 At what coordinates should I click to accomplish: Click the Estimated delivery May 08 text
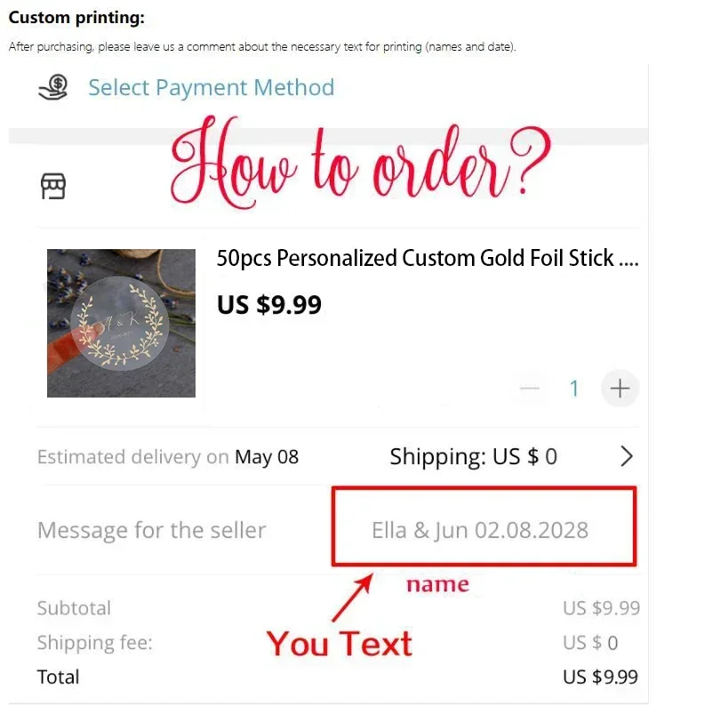pyautogui.click(x=168, y=457)
